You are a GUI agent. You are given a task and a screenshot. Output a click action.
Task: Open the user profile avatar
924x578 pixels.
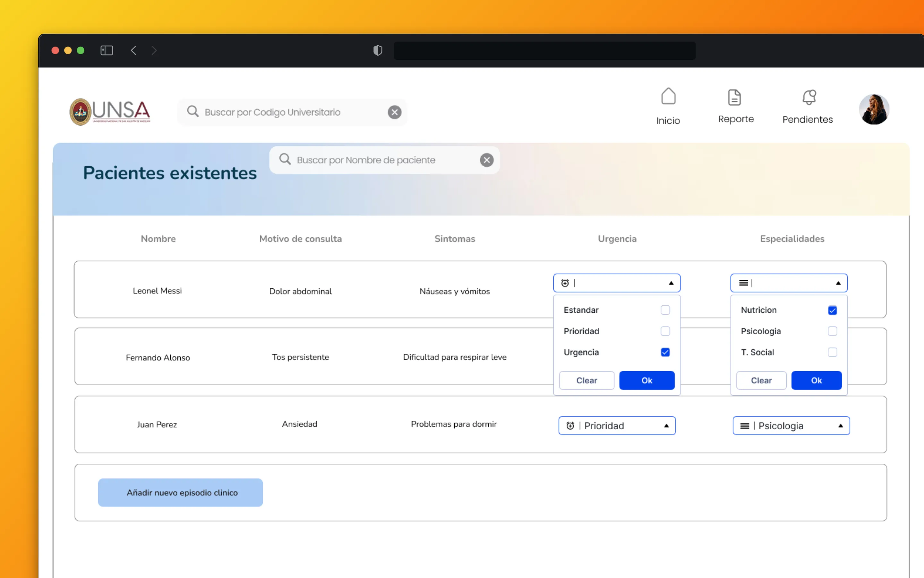click(874, 109)
